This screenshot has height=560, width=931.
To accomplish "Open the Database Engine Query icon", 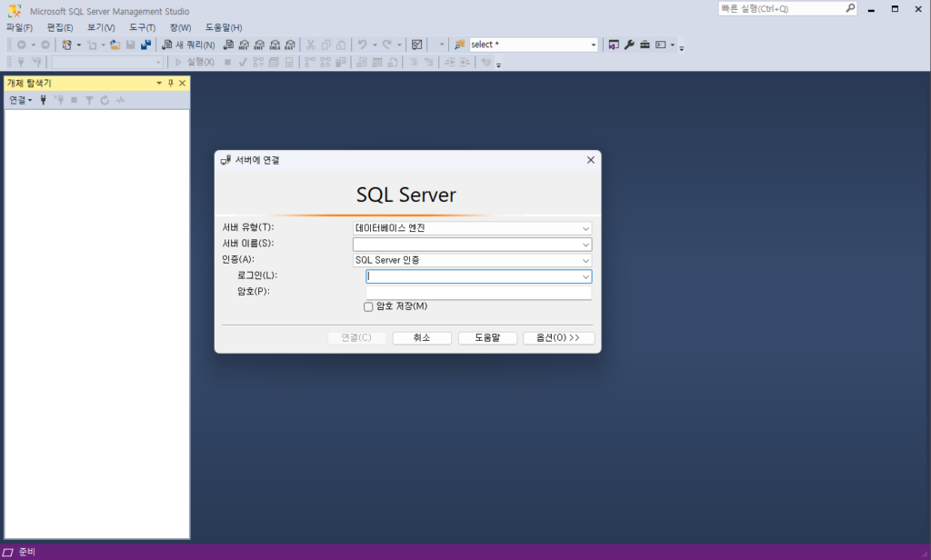I will pyautogui.click(x=228, y=45).
